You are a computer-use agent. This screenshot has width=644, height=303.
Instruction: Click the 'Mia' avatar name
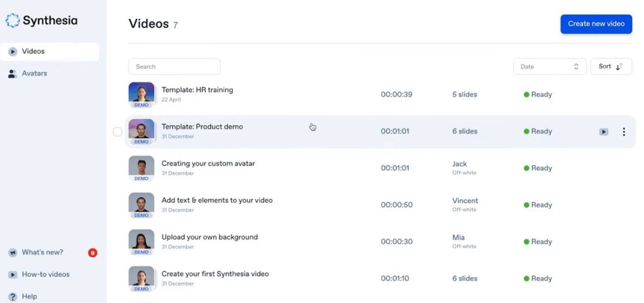(x=458, y=237)
